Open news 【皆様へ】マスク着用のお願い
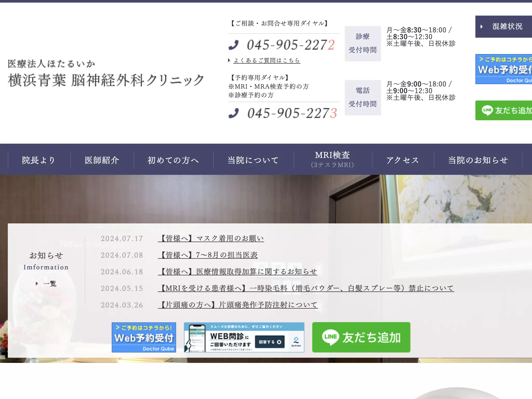 pos(211,238)
